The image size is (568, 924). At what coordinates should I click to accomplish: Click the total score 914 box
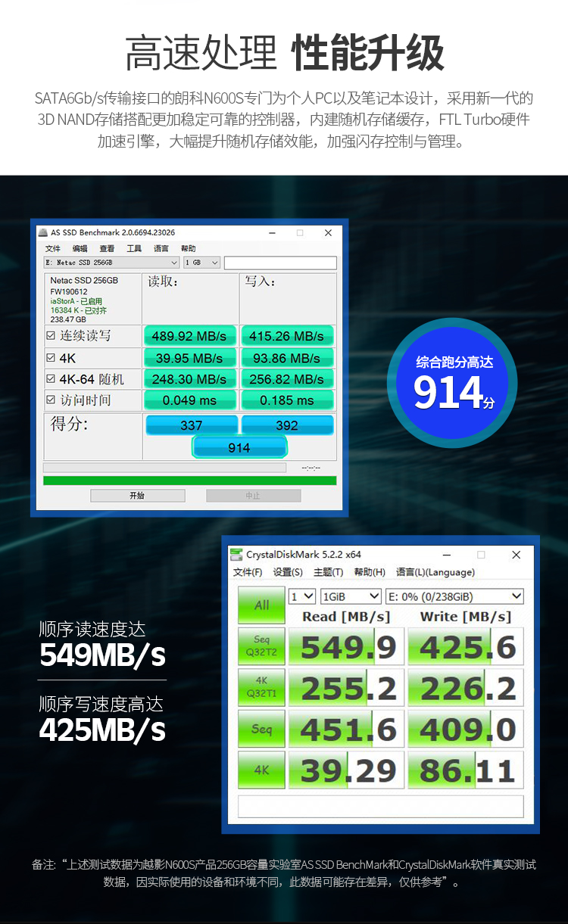(x=239, y=448)
